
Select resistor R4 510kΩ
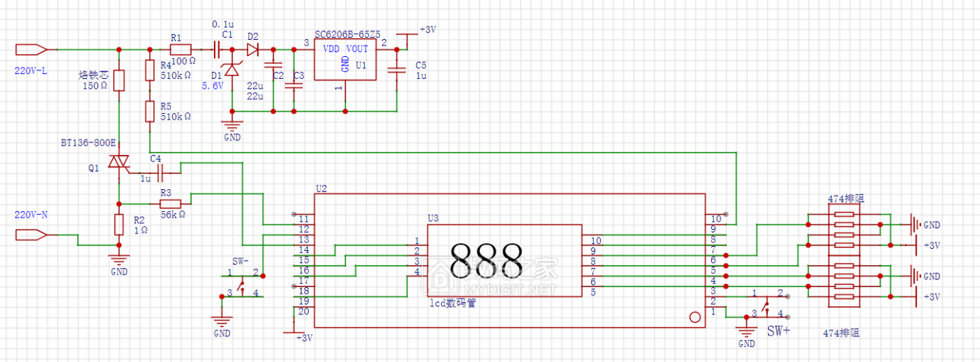[x=149, y=70]
